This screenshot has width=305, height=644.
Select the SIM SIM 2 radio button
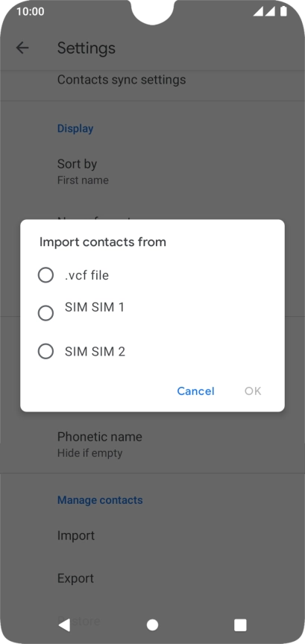click(x=45, y=352)
